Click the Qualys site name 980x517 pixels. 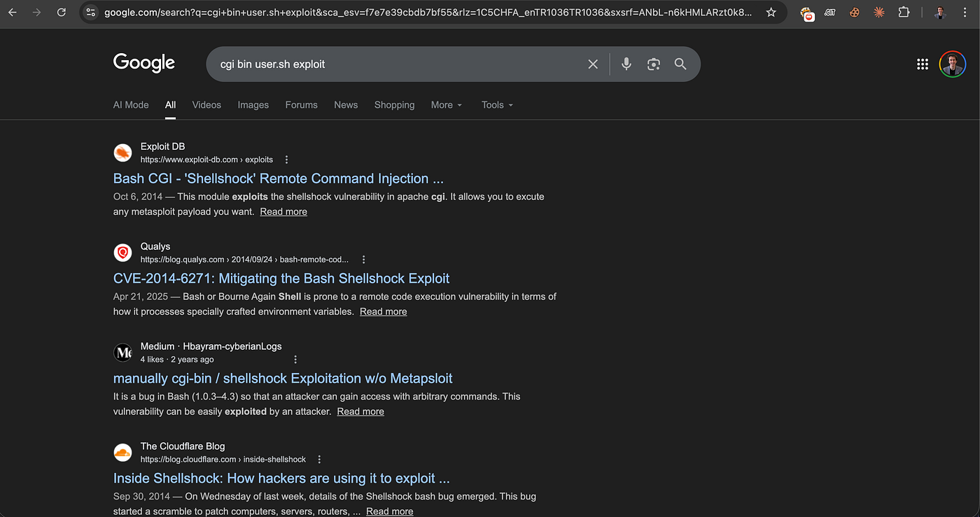pyautogui.click(x=155, y=246)
